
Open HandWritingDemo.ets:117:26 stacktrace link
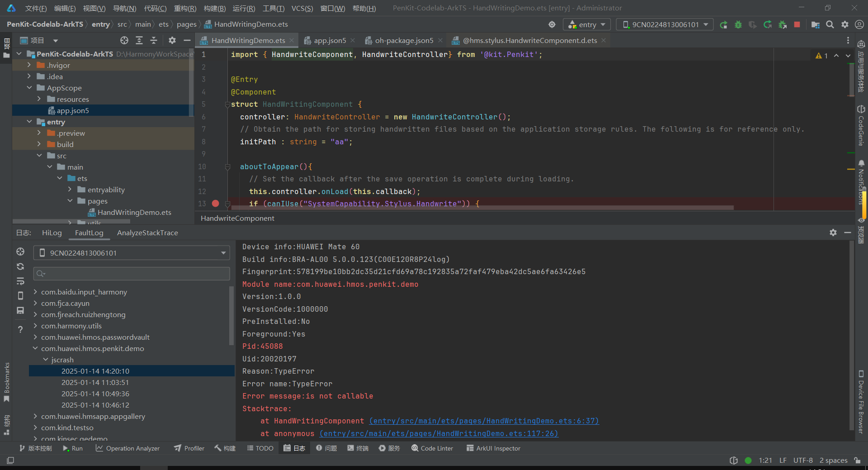click(439, 434)
